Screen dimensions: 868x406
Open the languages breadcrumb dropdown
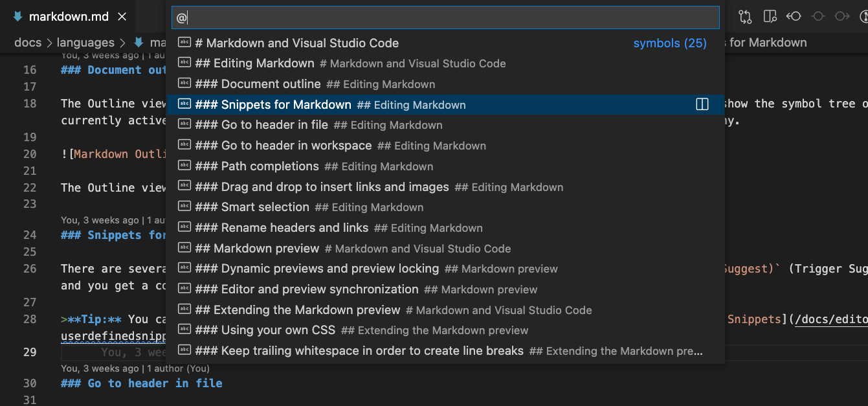(86, 42)
